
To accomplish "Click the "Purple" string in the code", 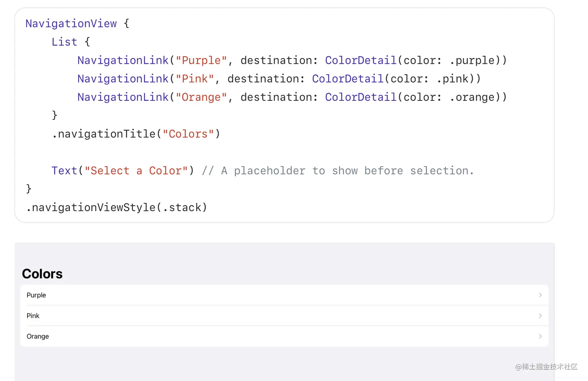I will 201,60.
